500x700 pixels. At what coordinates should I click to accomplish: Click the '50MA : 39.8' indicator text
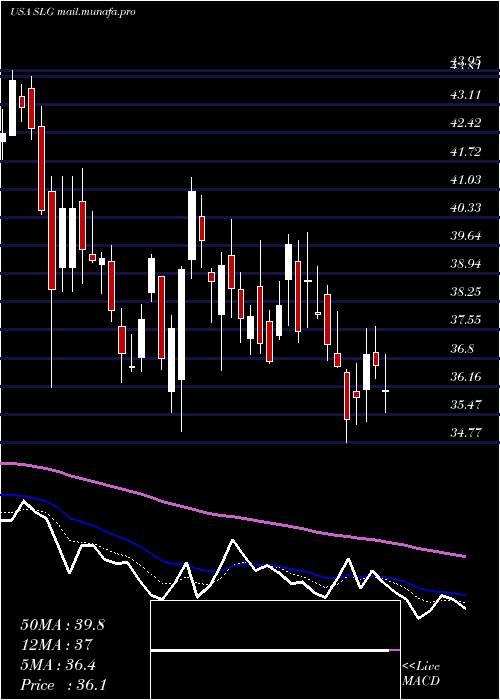tap(62, 625)
